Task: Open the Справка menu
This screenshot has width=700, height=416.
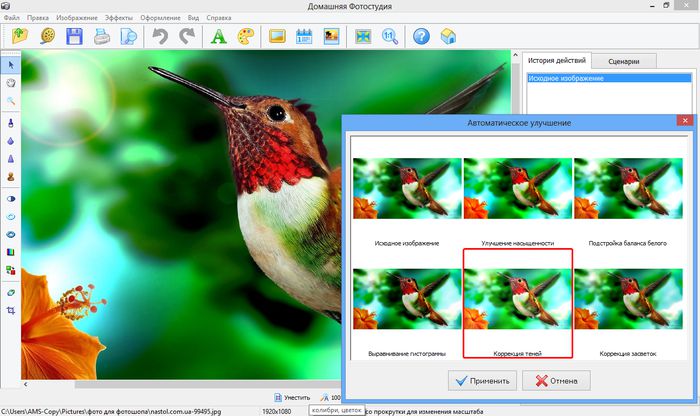Action: tap(219, 18)
